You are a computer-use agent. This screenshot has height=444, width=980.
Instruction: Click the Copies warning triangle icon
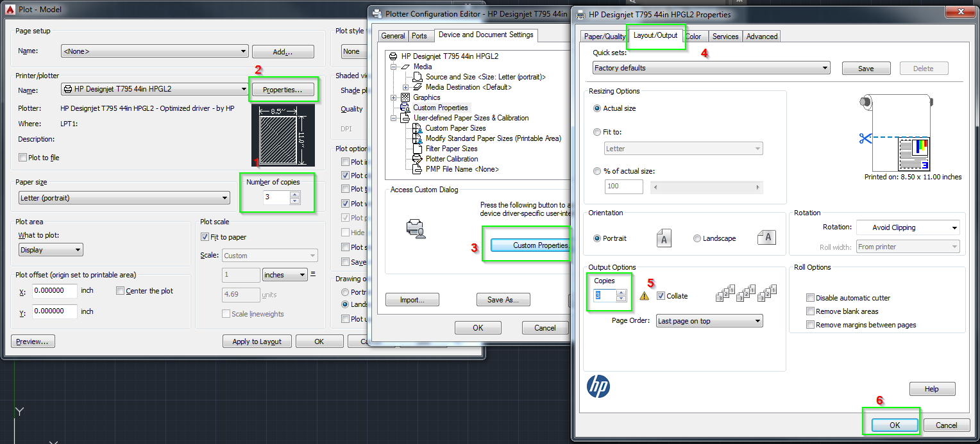click(644, 296)
